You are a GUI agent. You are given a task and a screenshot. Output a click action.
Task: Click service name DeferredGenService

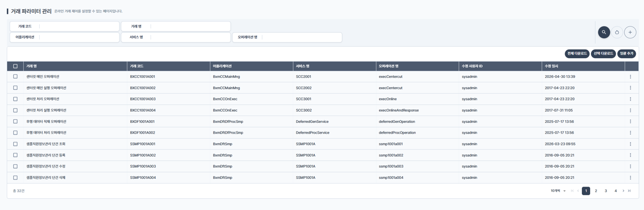(312, 122)
